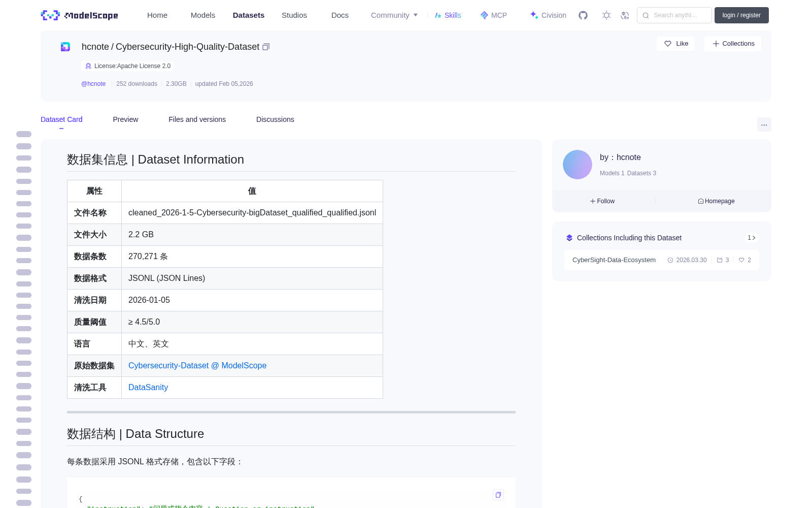Click 'updated Feb 05,2026' text

(224, 84)
